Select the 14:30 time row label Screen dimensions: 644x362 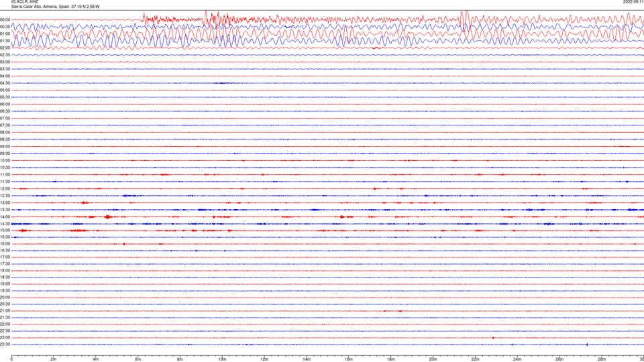5,224
